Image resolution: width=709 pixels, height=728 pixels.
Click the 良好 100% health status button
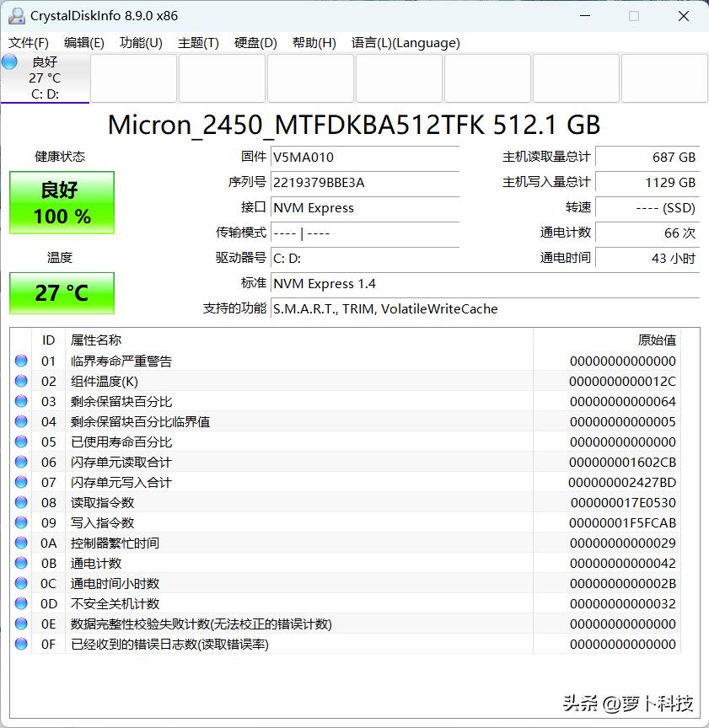[61, 202]
